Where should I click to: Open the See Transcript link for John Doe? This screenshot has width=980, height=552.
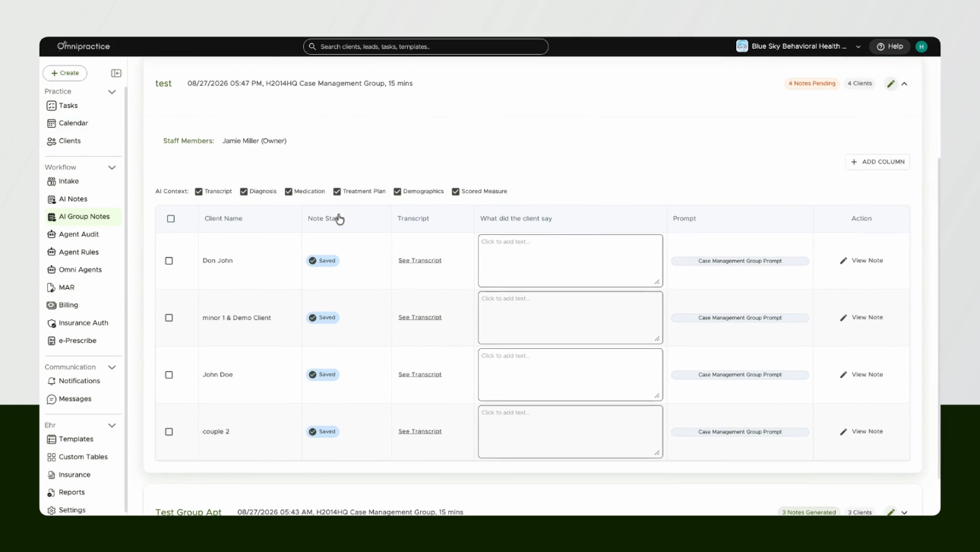[419, 375]
